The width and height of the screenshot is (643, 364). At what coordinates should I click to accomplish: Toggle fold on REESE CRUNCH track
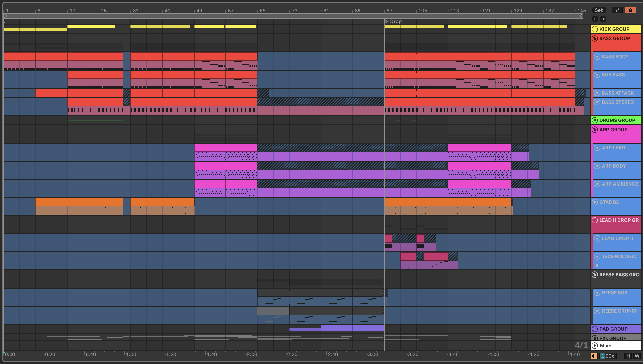597,311
